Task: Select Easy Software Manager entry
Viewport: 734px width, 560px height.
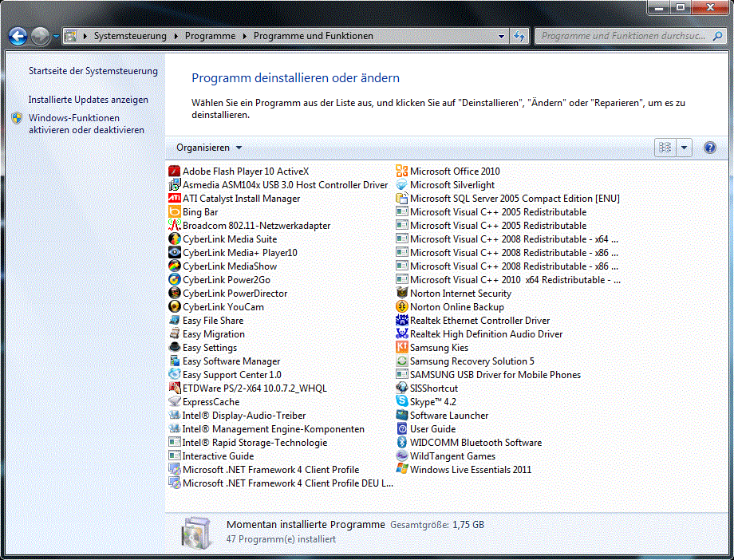Action: (225, 361)
